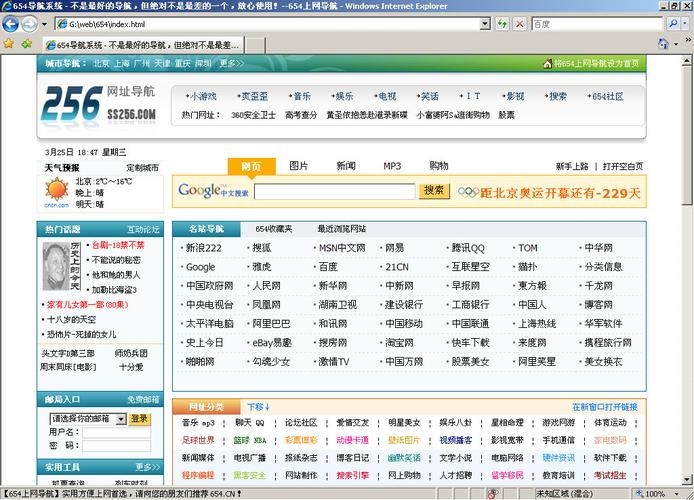
Task: Click the weather sun icon
Action: click(57, 190)
